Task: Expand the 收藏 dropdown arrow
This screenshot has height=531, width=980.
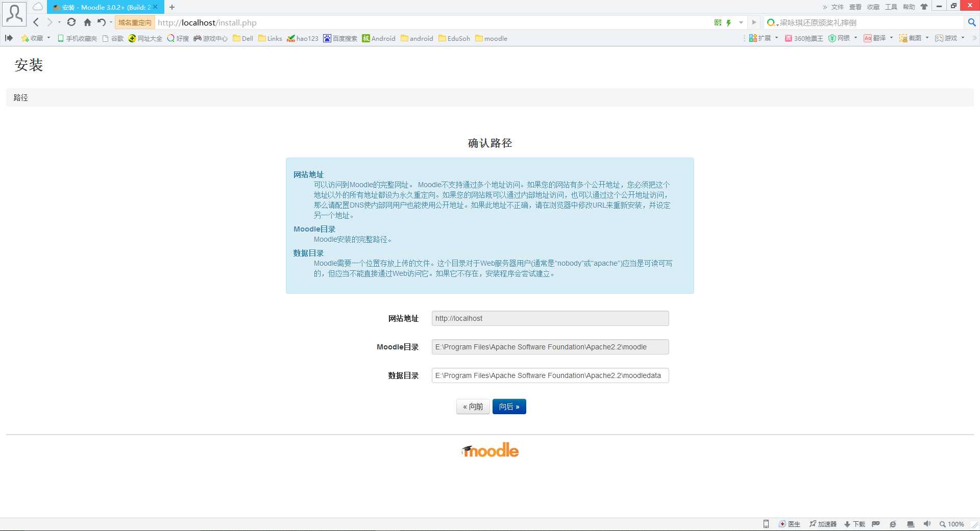Action: (x=49, y=38)
